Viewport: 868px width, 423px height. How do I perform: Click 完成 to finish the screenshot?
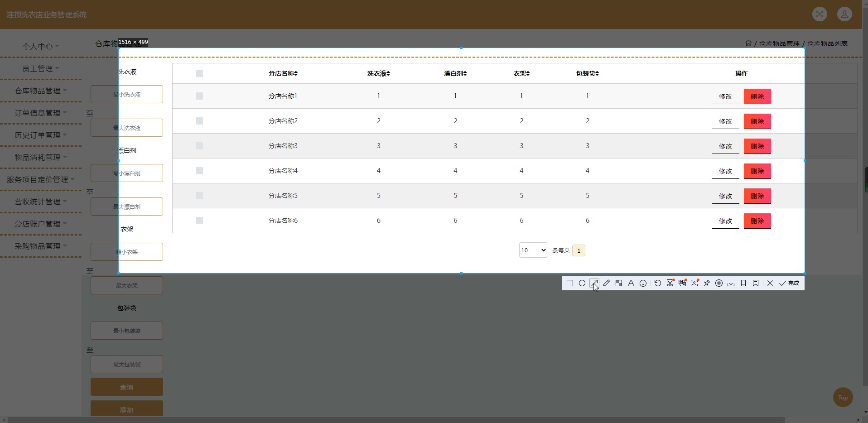coord(789,283)
